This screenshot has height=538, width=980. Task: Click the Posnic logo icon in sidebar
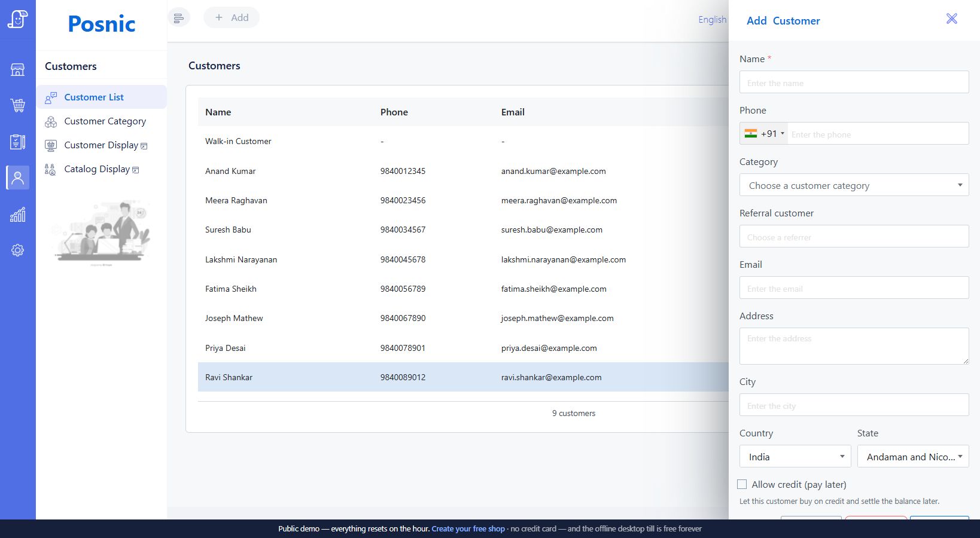coord(17,19)
